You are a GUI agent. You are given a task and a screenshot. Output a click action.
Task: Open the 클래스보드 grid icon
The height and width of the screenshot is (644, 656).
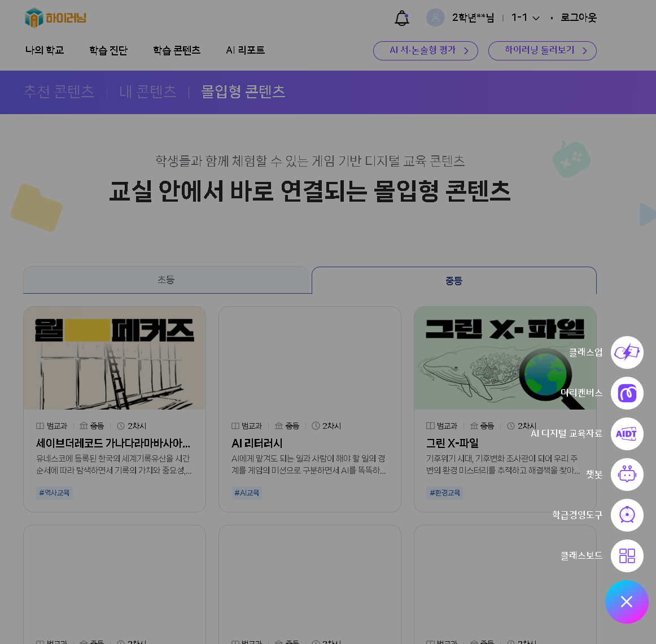pos(627,556)
